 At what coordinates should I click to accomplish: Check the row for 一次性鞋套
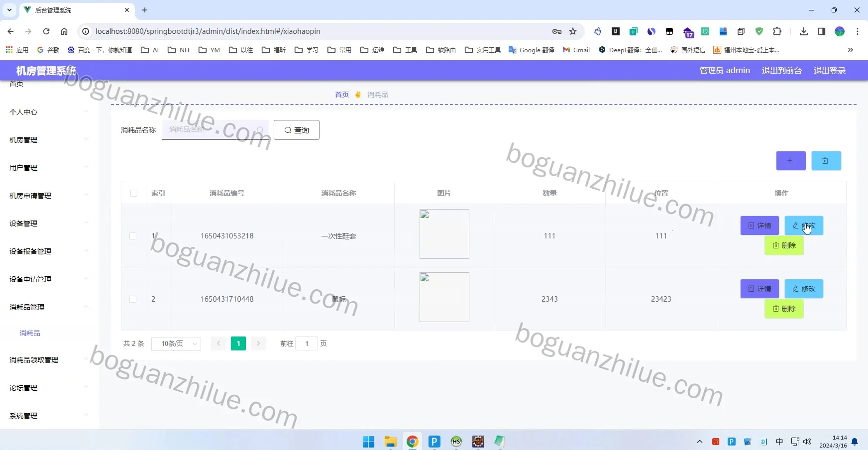[x=133, y=236]
